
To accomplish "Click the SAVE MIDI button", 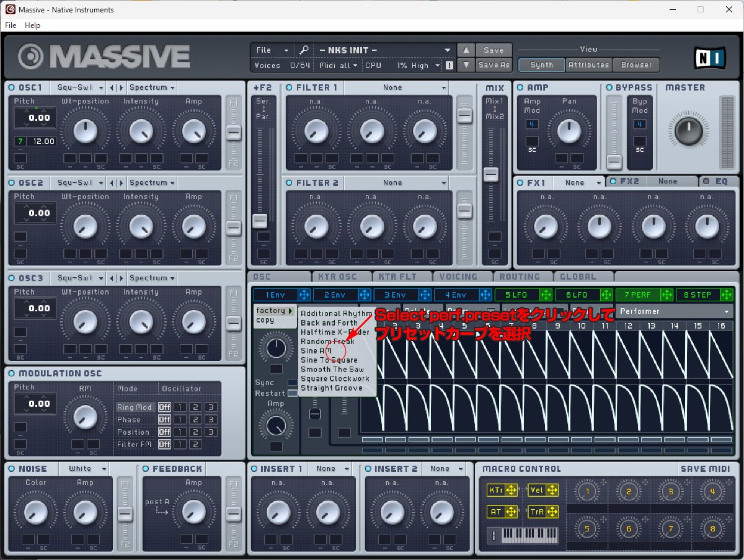I will (706, 469).
